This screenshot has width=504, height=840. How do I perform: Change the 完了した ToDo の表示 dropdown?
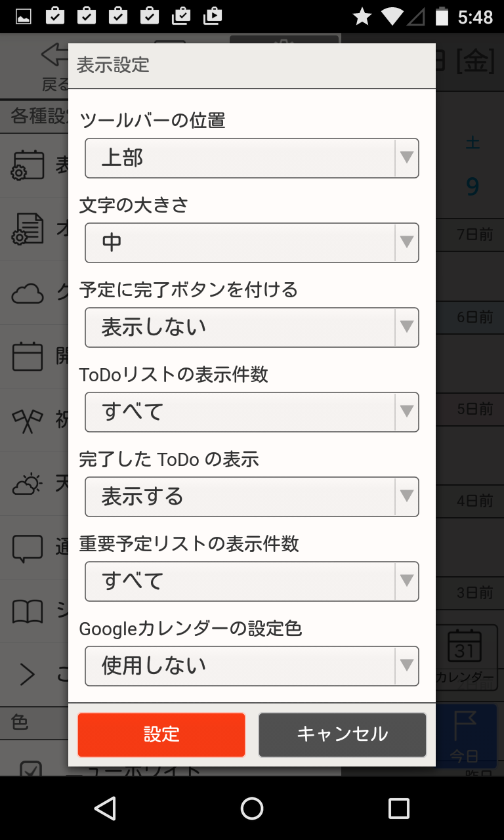point(252,497)
